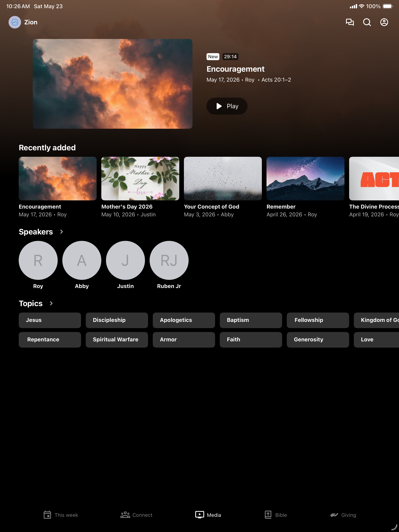This screenshot has width=399, height=532.
Task: Tap the April 26, 2026 • Roy subtitle
Action: pos(292,214)
